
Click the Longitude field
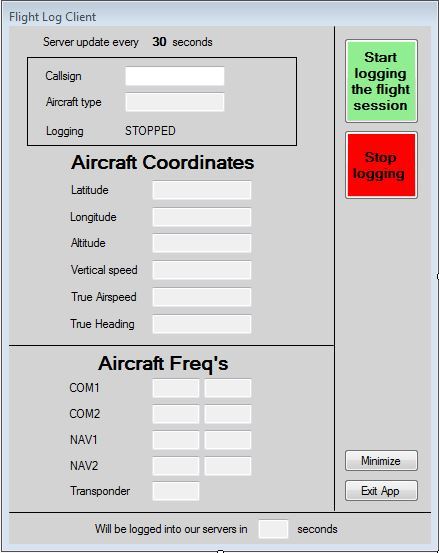[202, 217]
